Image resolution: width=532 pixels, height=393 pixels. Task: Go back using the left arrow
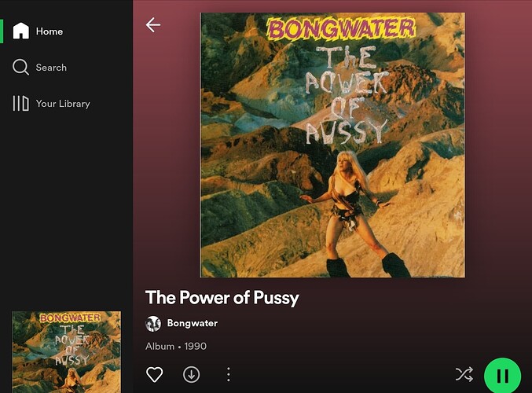[x=153, y=25]
